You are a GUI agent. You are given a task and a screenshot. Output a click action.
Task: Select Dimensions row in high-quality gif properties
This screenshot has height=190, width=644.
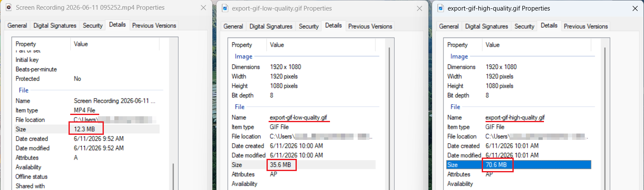click(518, 67)
